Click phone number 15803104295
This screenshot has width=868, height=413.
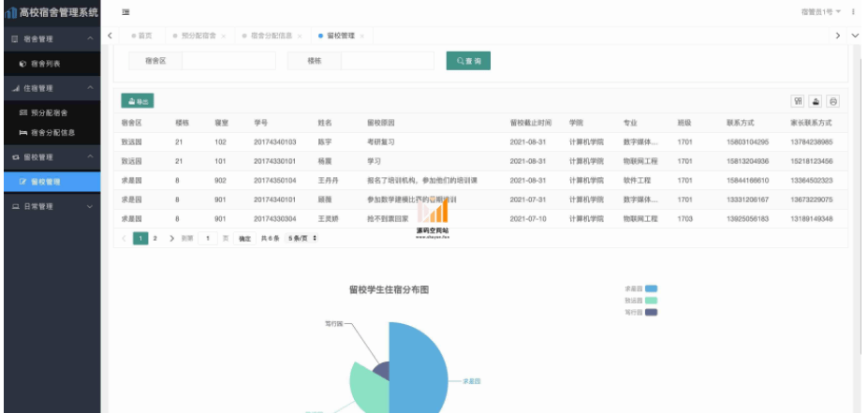(x=748, y=142)
